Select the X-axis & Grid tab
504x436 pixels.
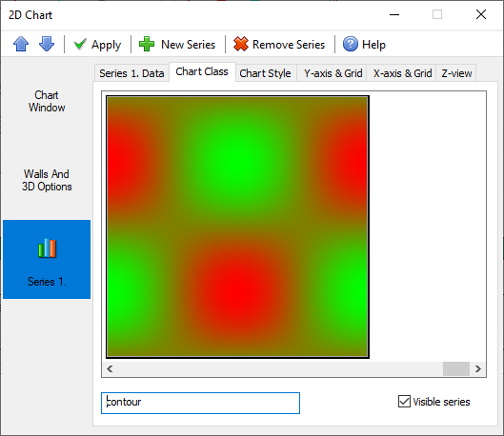coord(402,73)
